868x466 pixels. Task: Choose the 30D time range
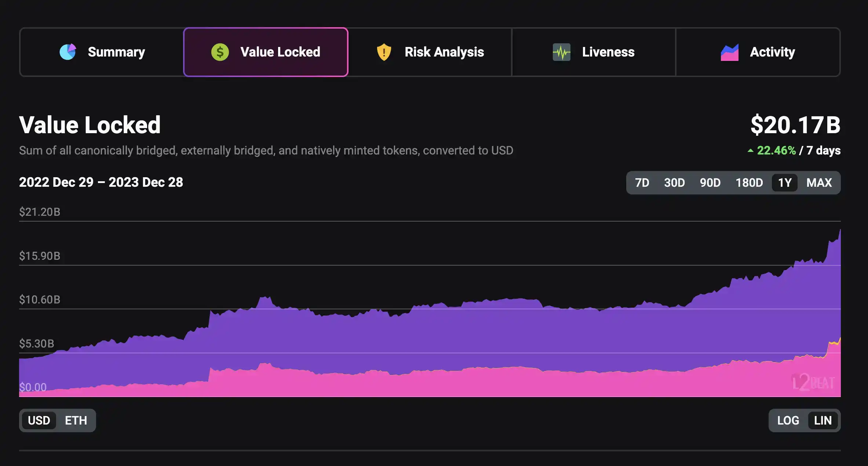(674, 183)
